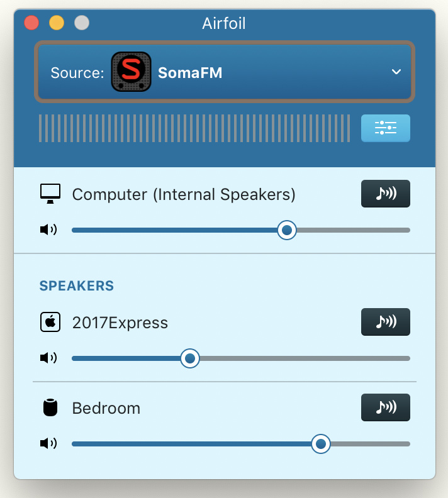Click the SPEAKERS section header
The image size is (448, 498).
coord(77,285)
